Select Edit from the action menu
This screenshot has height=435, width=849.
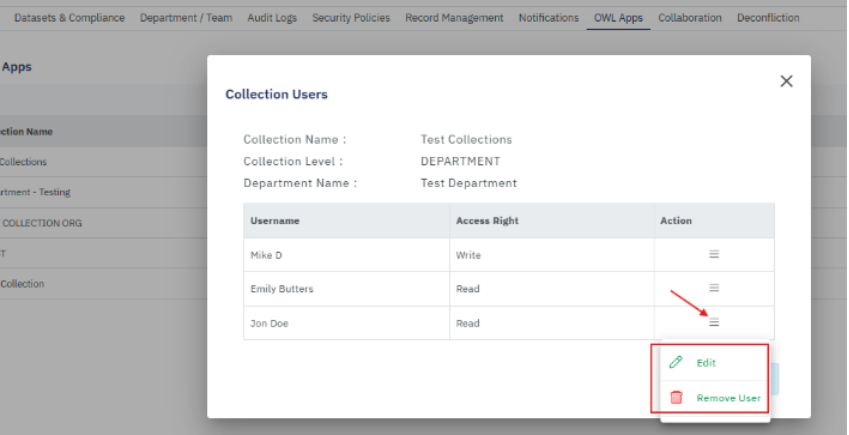[x=706, y=362]
